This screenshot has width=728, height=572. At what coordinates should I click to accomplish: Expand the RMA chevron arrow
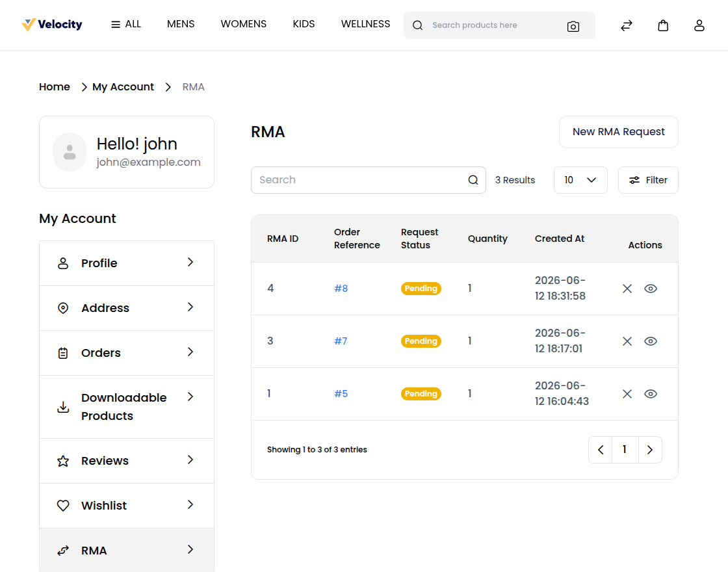coord(190,550)
